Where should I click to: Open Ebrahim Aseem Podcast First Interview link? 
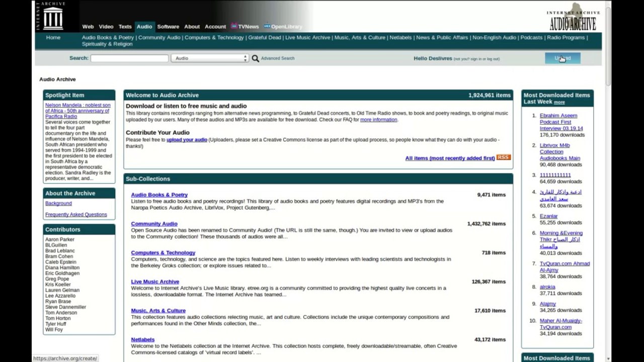pyautogui.click(x=561, y=122)
